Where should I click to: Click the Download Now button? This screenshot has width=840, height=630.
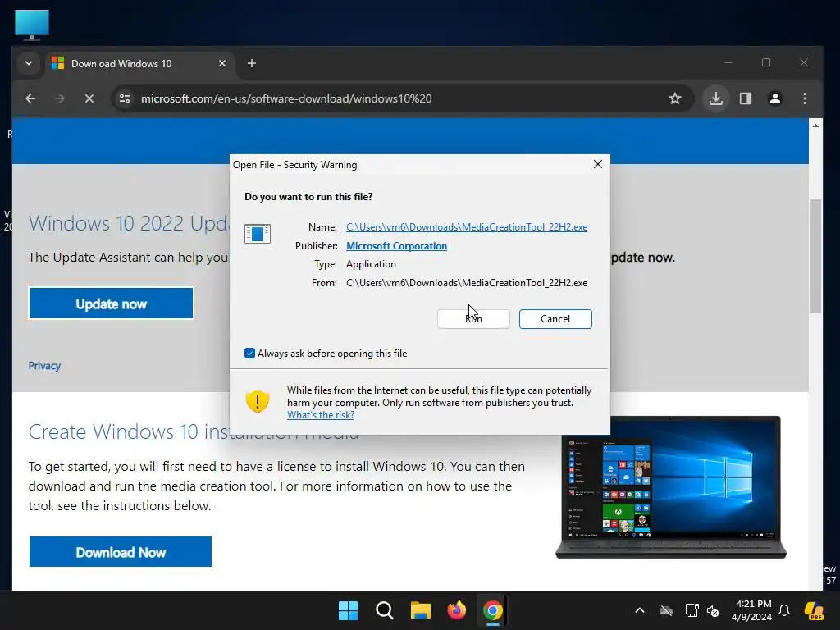[121, 552]
